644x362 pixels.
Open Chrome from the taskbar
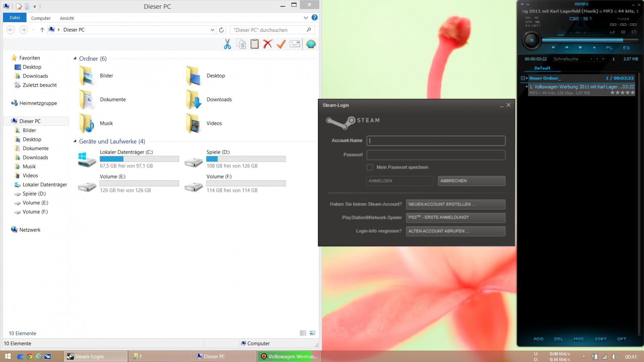pyautogui.click(x=30, y=357)
